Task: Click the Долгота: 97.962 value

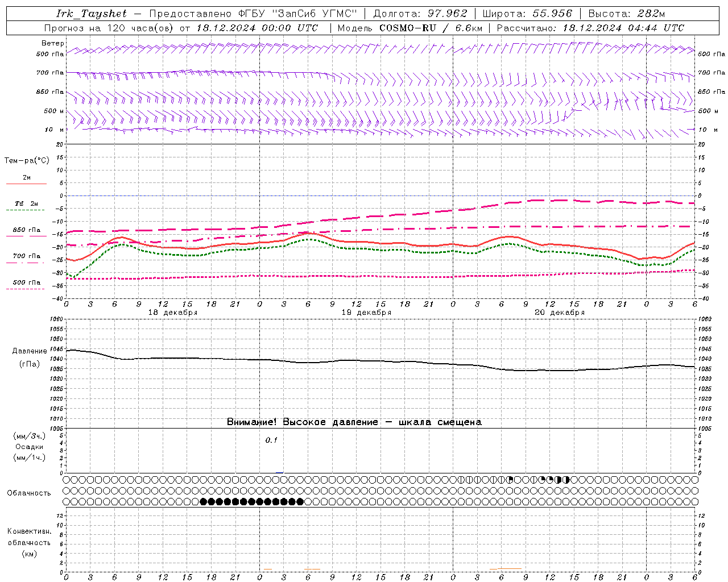Action: click(420, 14)
